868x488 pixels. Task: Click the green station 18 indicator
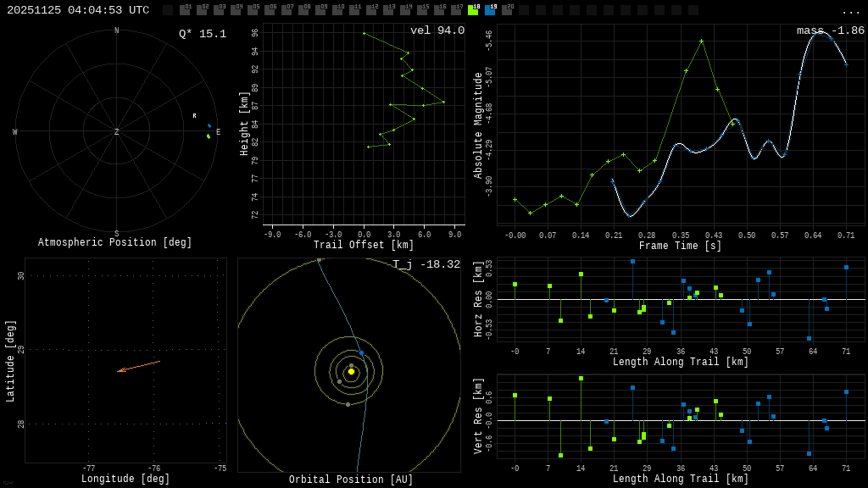click(x=473, y=10)
